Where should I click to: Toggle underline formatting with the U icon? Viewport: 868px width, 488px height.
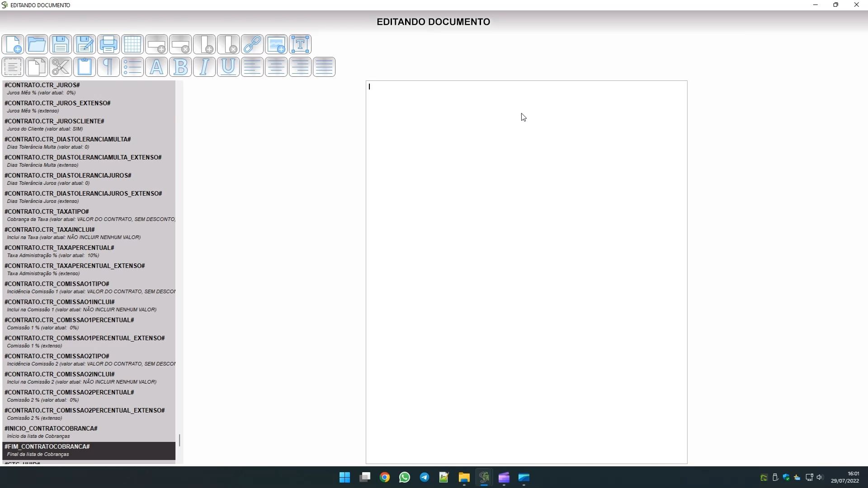[228, 67]
